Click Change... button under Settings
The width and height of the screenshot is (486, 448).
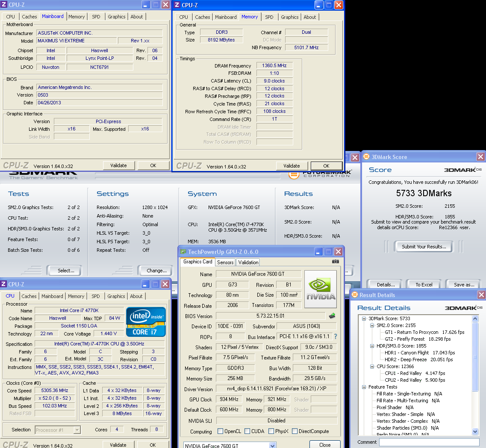tap(156, 270)
